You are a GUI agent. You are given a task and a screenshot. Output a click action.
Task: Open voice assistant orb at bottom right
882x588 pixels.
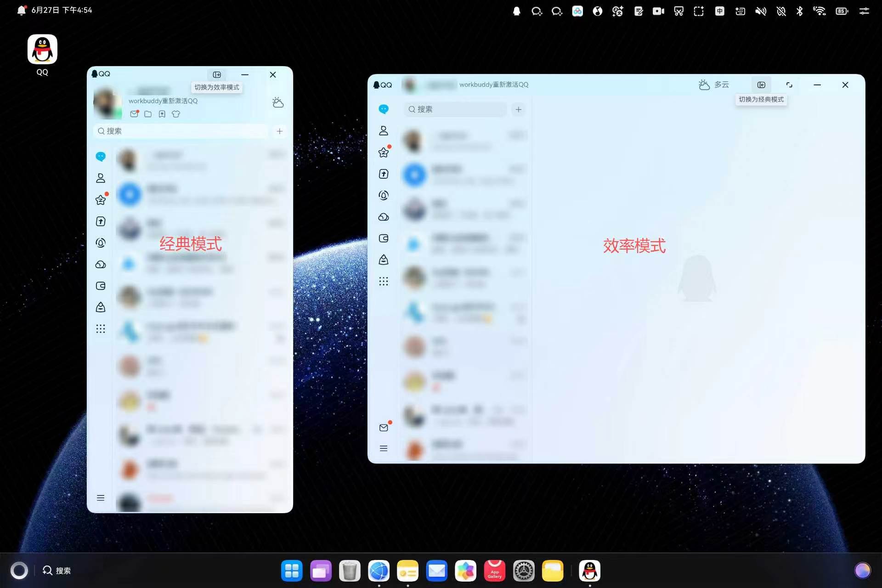(862, 571)
